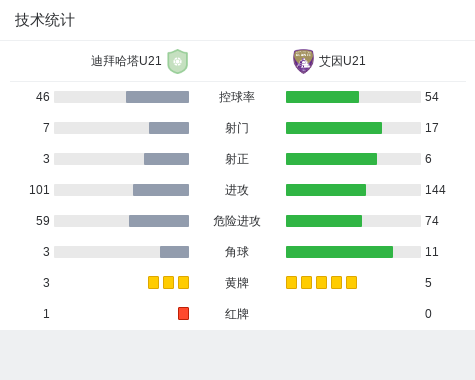Click the last yellow card of 艾因U21
This screenshot has height=380, width=475.
351,282
